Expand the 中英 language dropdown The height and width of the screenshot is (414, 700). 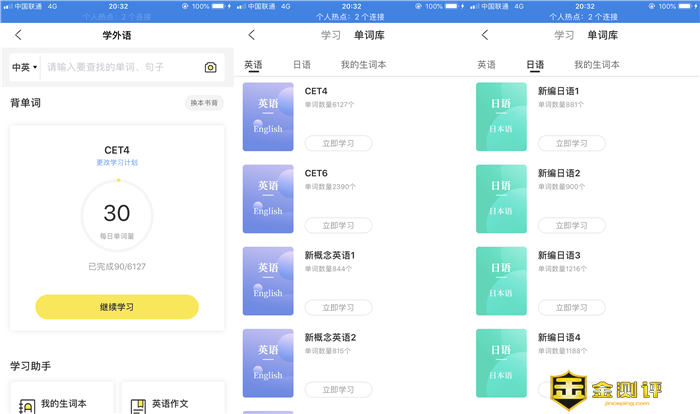click(x=24, y=67)
